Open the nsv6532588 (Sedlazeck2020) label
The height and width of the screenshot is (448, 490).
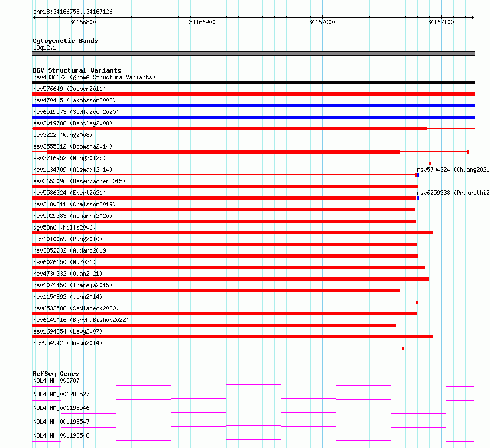[x=76, y=308]
